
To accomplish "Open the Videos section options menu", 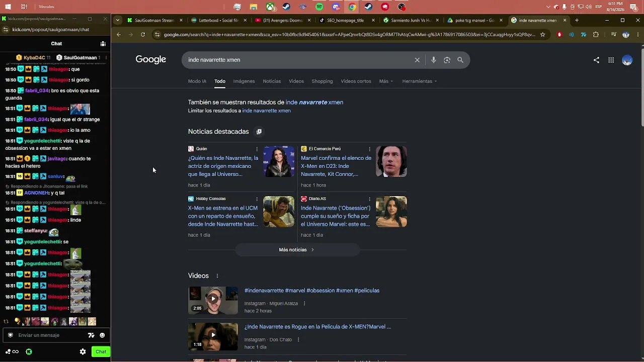I will click(217, 276).
